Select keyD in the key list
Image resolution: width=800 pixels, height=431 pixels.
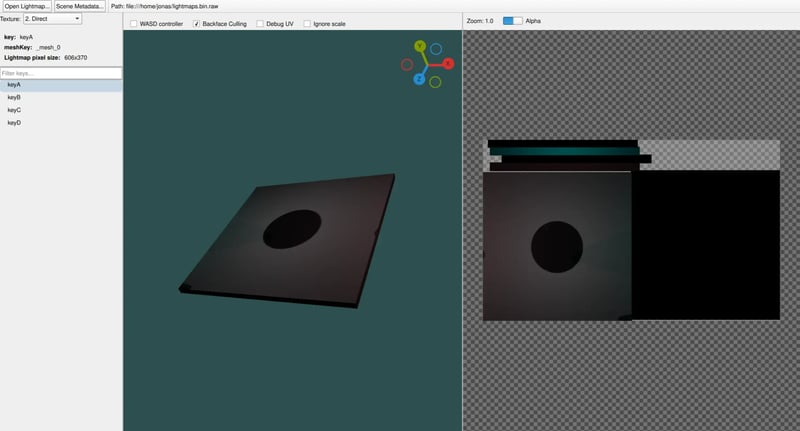(61, 123)
